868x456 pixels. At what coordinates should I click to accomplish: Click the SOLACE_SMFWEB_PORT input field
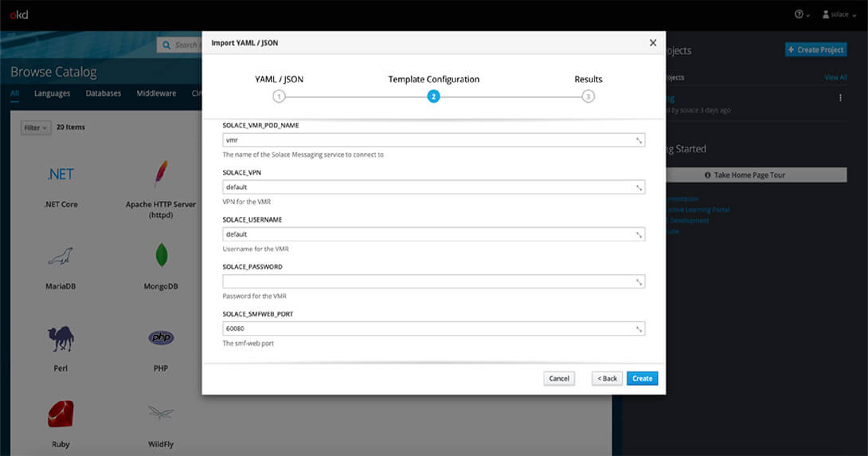point(433,328)
